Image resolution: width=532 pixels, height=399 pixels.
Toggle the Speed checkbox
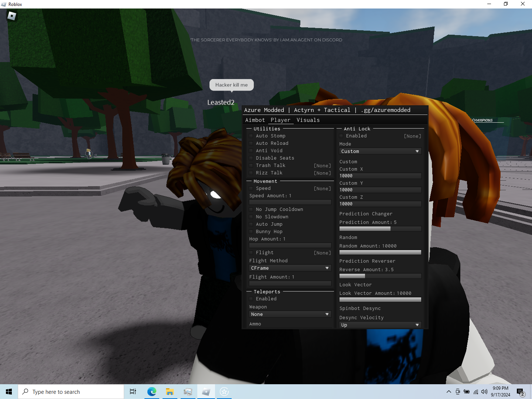pyautogui.click(x=251, y=188)
